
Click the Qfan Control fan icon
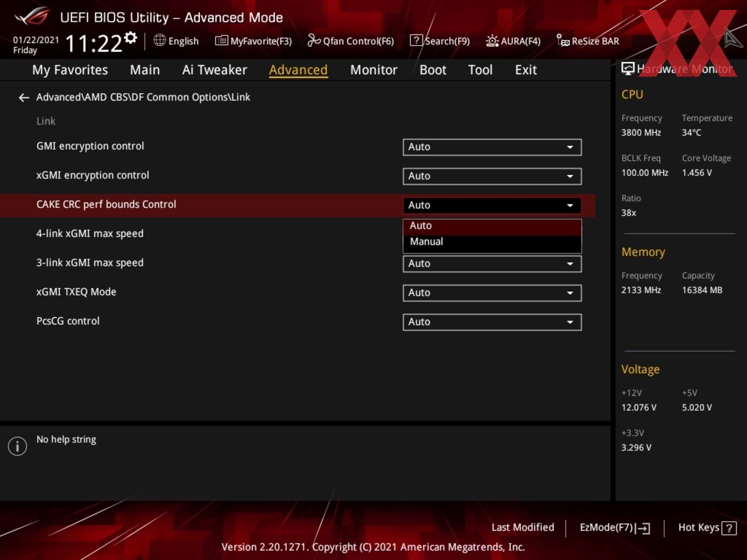(314, 40)
